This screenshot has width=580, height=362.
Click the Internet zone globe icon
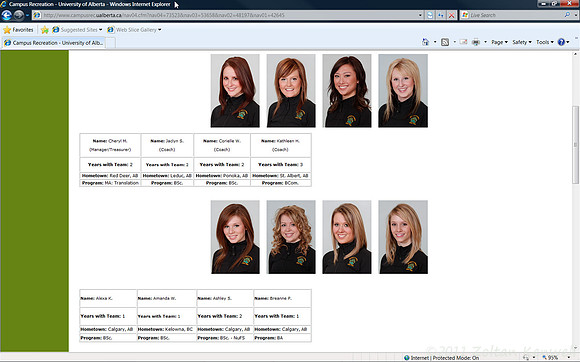click(407, 358)
